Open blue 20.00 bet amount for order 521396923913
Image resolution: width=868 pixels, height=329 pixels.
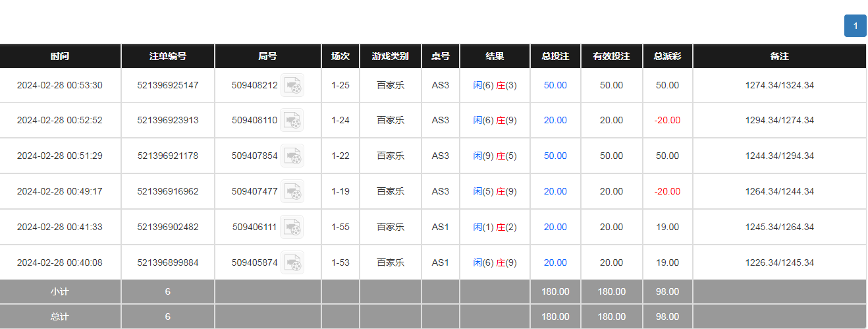click(x=555, y=121)
